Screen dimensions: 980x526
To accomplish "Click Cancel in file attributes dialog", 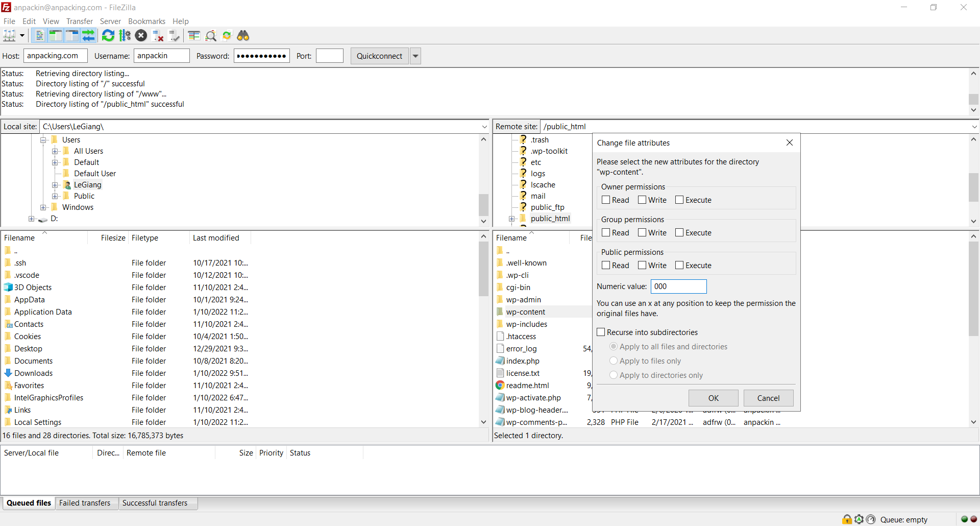I will [x=769, y=398].
